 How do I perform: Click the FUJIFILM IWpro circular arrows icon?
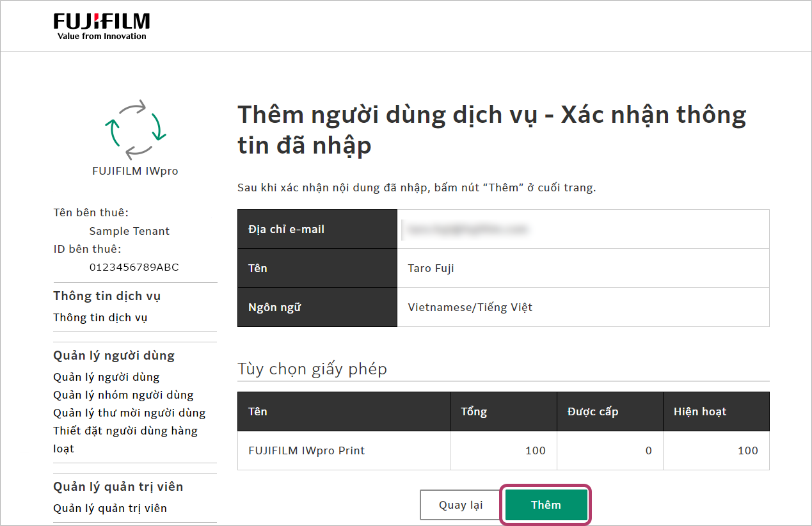click(x=135, y=129)
